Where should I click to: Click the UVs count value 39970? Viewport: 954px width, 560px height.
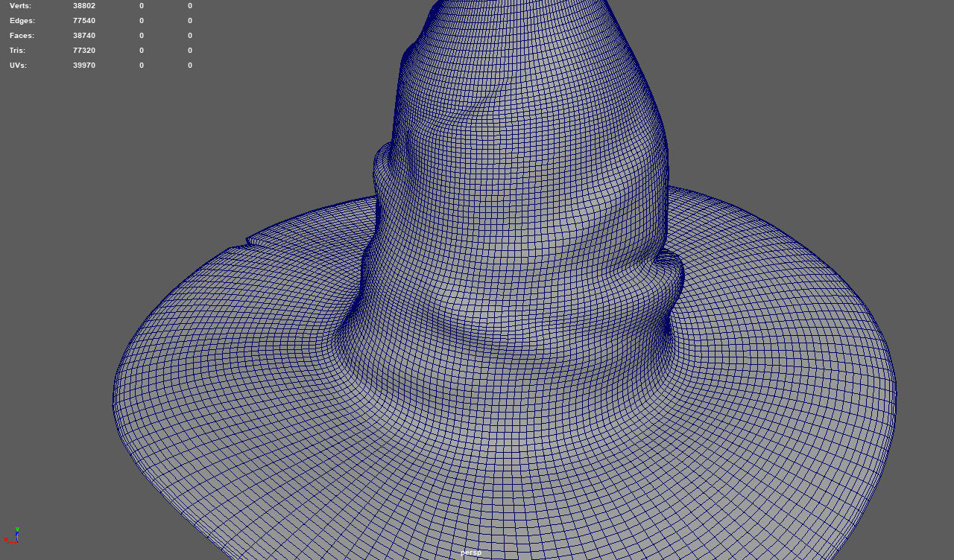pyautogui.click(x=84, y=66)
